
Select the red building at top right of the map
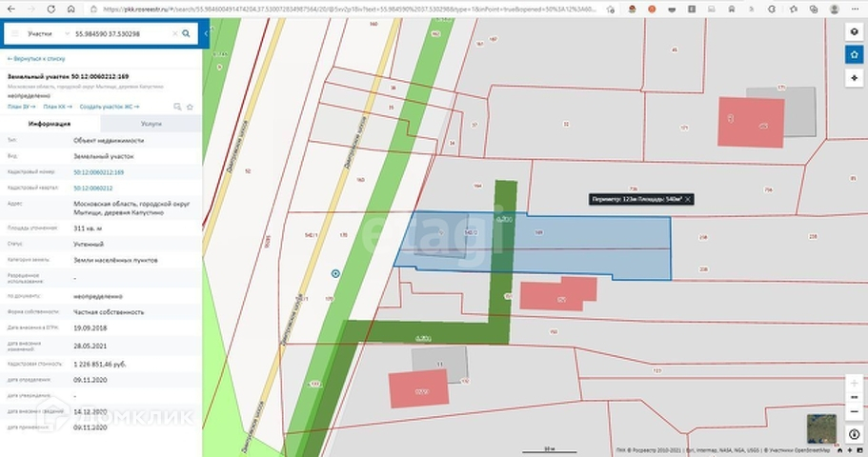[751, 122]
